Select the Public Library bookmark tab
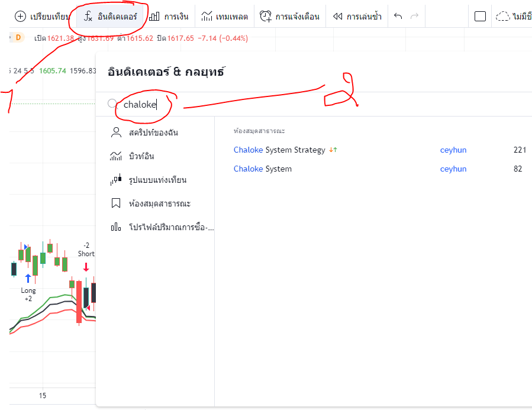532x410 pixels. [156, 204]
